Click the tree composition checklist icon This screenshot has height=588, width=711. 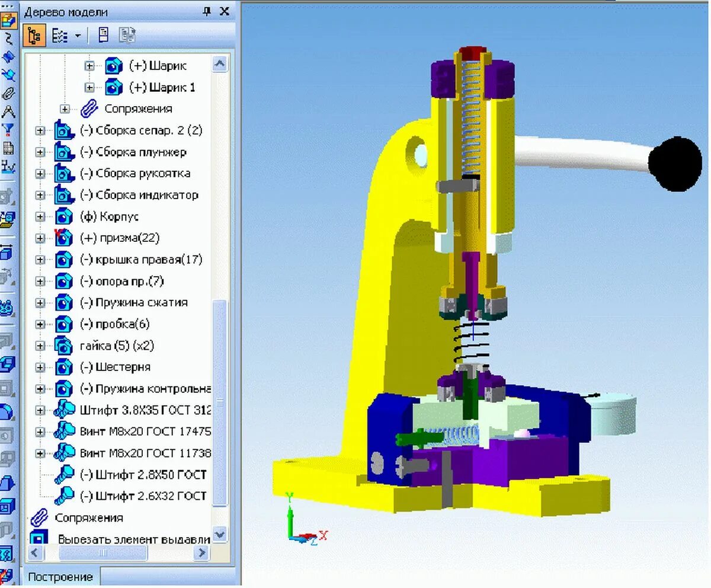[60, 37]
